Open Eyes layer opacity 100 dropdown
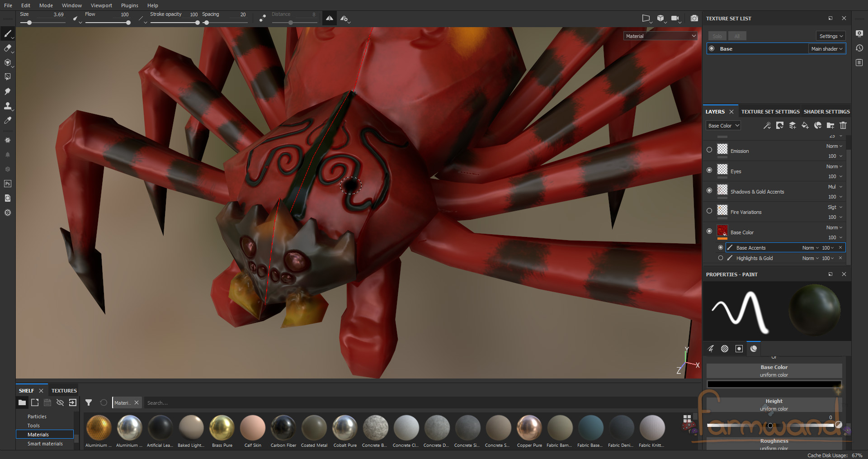868x459 pixels. (835, 176)
